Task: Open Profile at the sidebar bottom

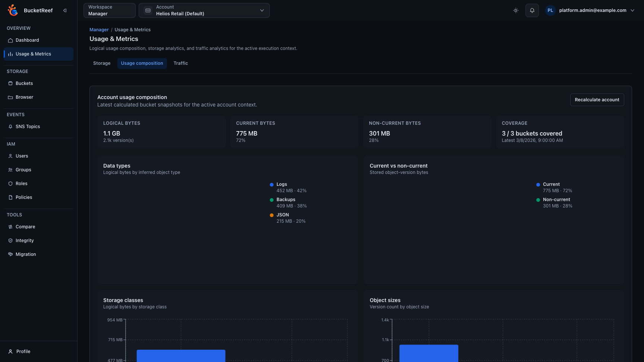Action: (x=38, y=352)
